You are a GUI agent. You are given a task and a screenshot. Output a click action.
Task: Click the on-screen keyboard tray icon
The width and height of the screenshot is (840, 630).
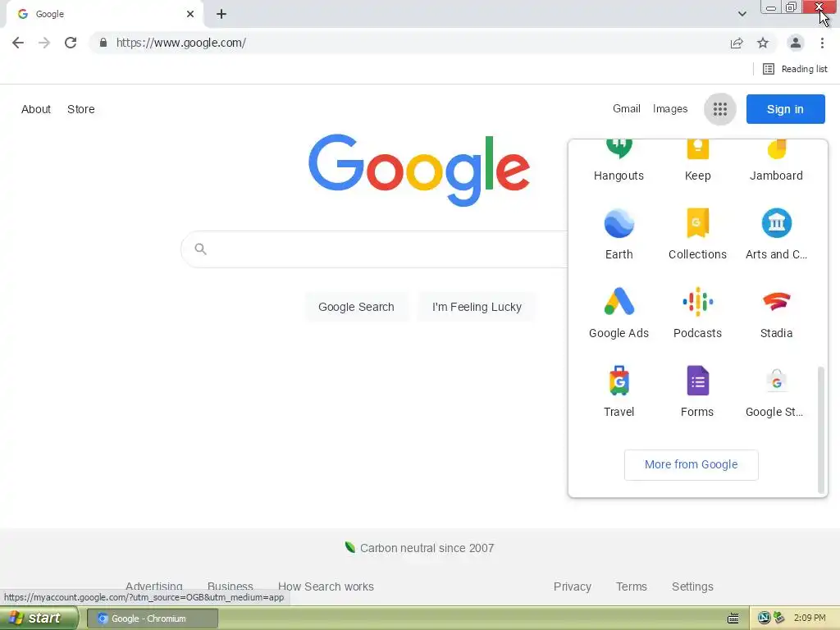[733, 619]
